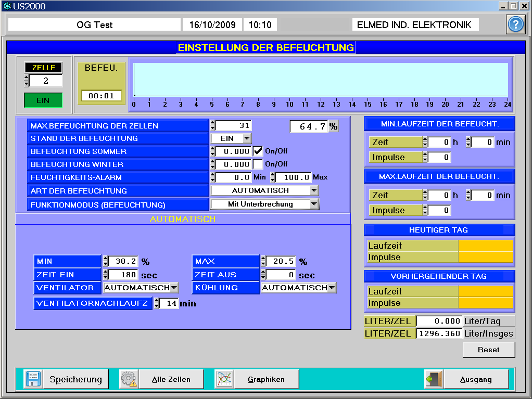532x399 pixels.
Task: Click the floppy disk Speicherung icon
Action: pyautogui.click(x=32, y=379)
